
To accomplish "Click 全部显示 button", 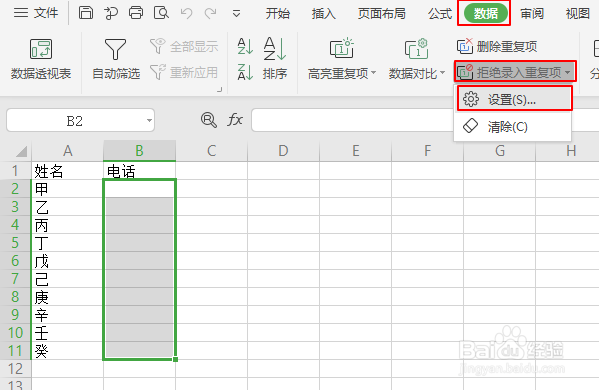I will pos(184,46).
